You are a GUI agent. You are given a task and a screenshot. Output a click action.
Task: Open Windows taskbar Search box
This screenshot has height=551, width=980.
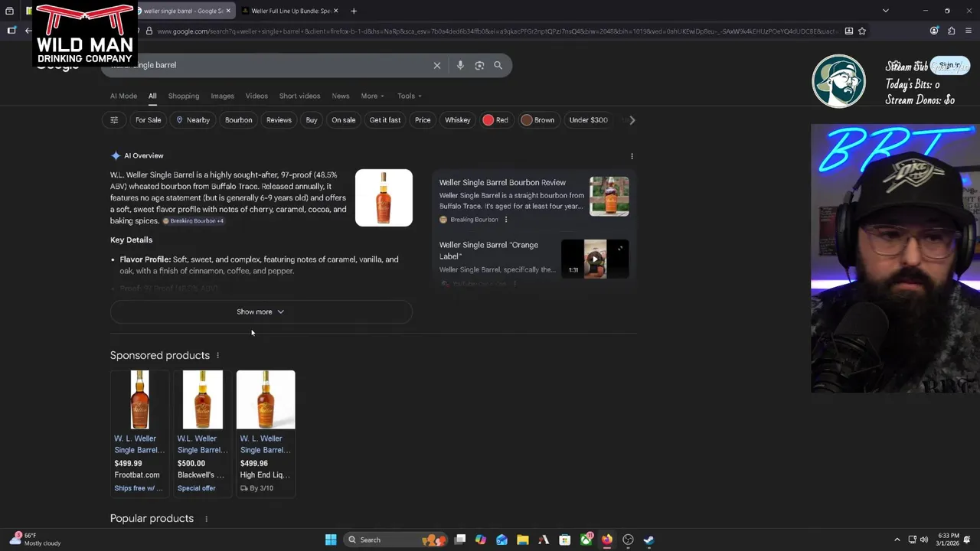pyautogui.click(x=394, y=540)
